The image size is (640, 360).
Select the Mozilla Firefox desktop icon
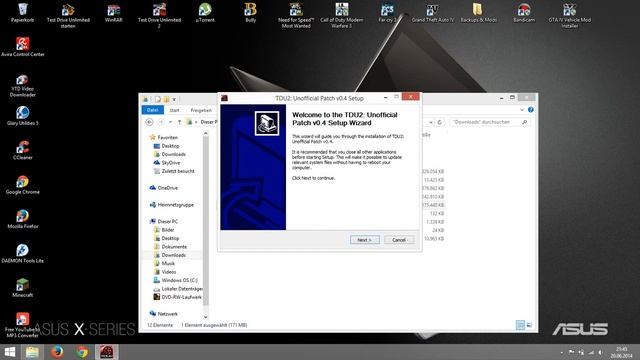[22, 219]
